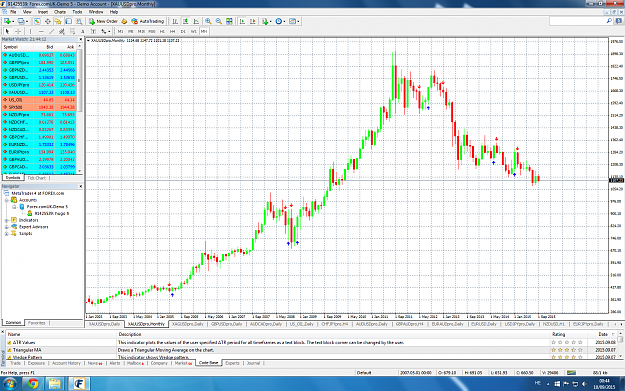The image size is (625, 391).
Task: Toggle the Market Watch window icon
Action: pyautogui.click(x=37, y=21)
